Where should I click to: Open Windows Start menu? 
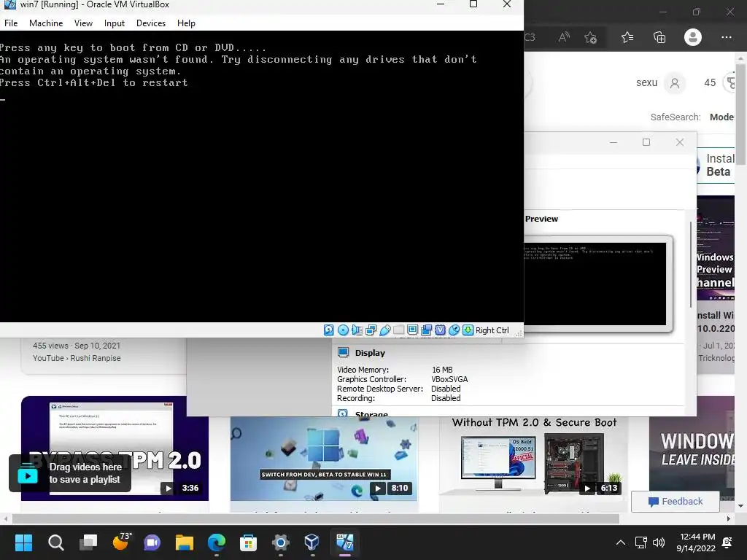tap(23, 542)
